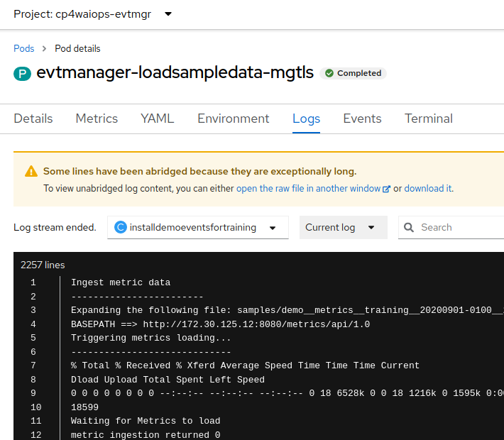Click the teal Pod 'P' resource icon
The height and width of the screenshot is (440, 504).
pos(22,74)
